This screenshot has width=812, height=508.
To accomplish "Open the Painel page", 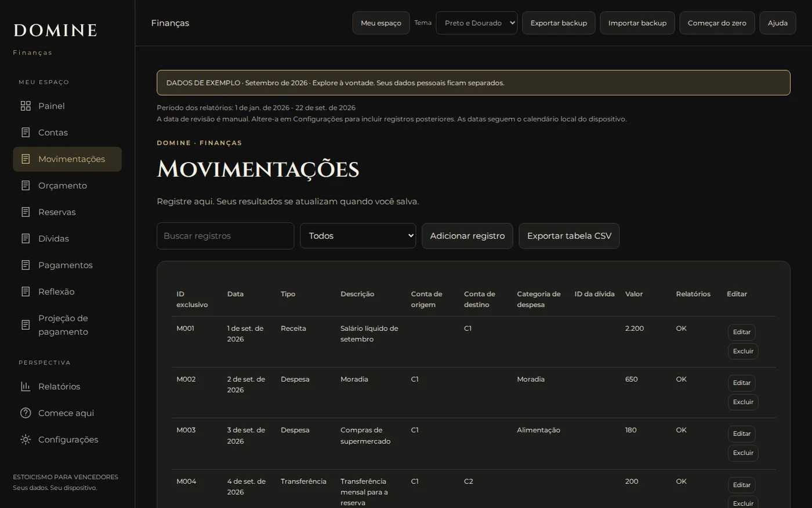I will 67,106.
